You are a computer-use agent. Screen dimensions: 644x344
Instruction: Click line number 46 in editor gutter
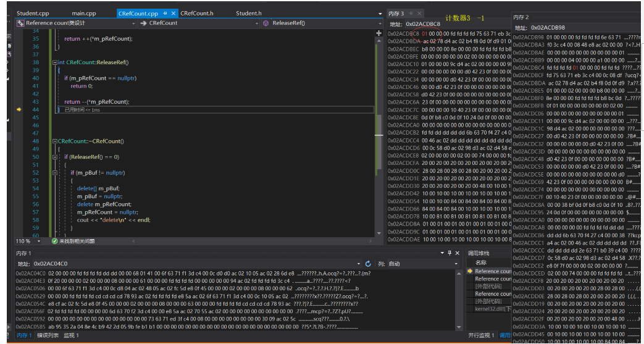tap(35, 125)
